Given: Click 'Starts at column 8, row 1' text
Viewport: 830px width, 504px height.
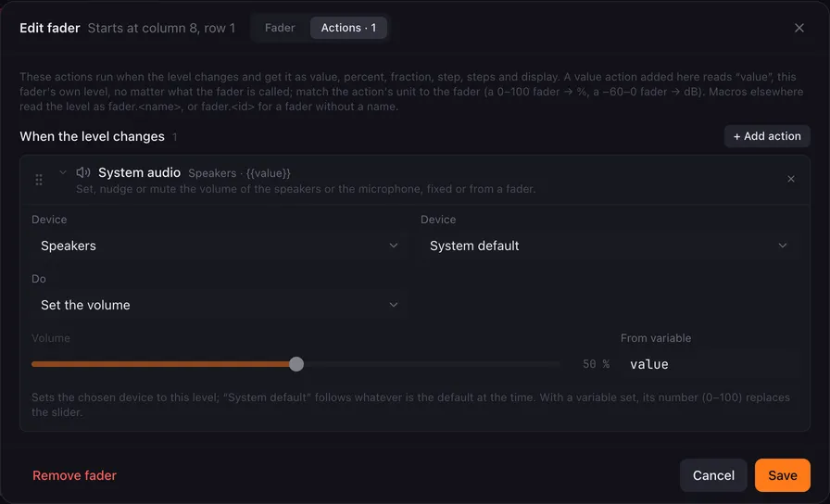Looking at the screenshot, I should (x=161, y=28).
